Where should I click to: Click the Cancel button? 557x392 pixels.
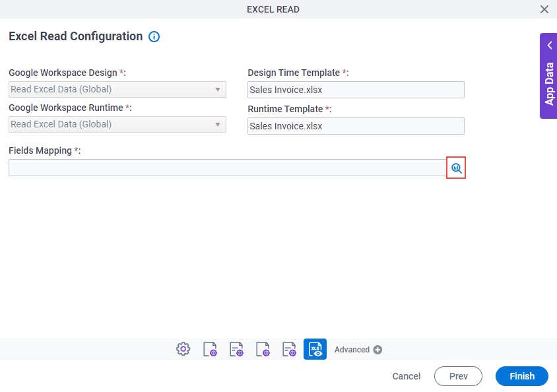pos(407,376)
